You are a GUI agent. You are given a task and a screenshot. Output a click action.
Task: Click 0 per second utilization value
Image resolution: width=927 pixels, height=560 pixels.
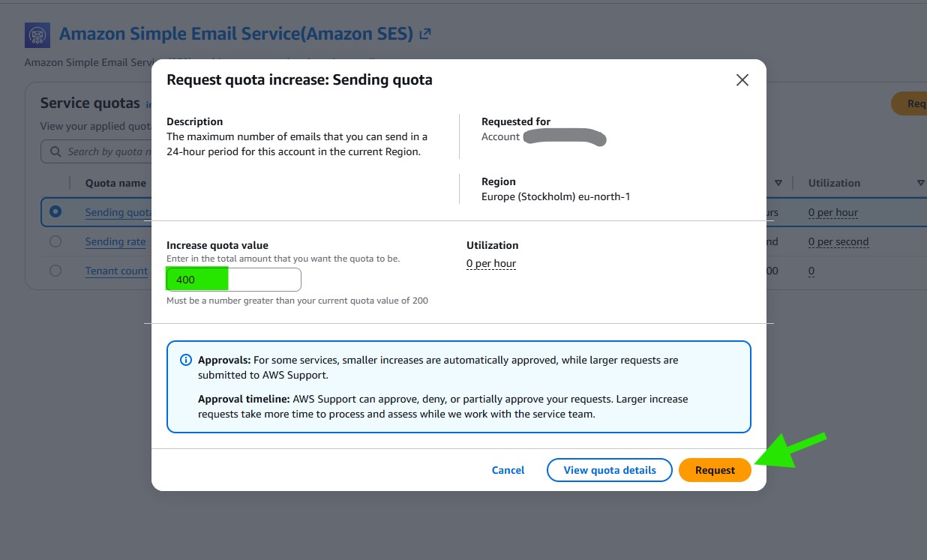click(x=838, y=241)
